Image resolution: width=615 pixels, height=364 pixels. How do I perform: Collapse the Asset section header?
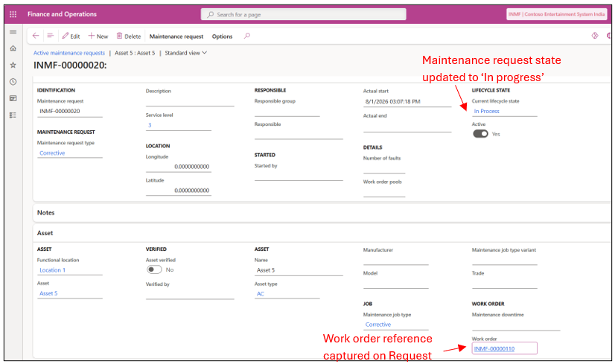45,233
